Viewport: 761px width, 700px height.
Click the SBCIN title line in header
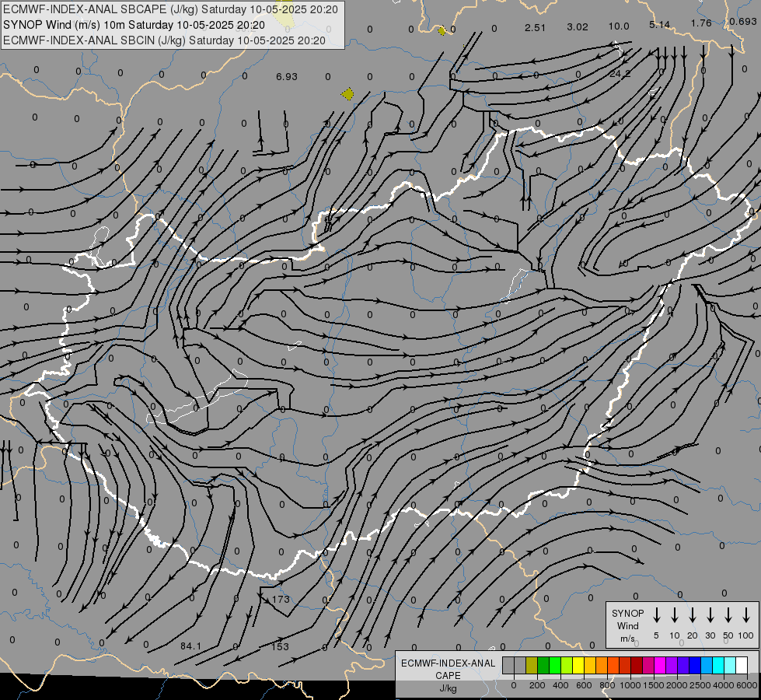[164, 40]
